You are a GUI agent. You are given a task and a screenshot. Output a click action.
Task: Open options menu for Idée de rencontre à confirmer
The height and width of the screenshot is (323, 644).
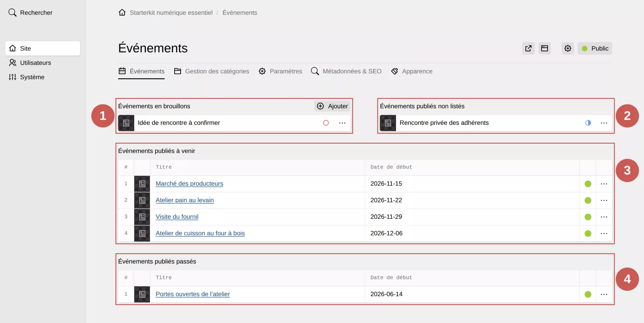(x=342, y=123)
